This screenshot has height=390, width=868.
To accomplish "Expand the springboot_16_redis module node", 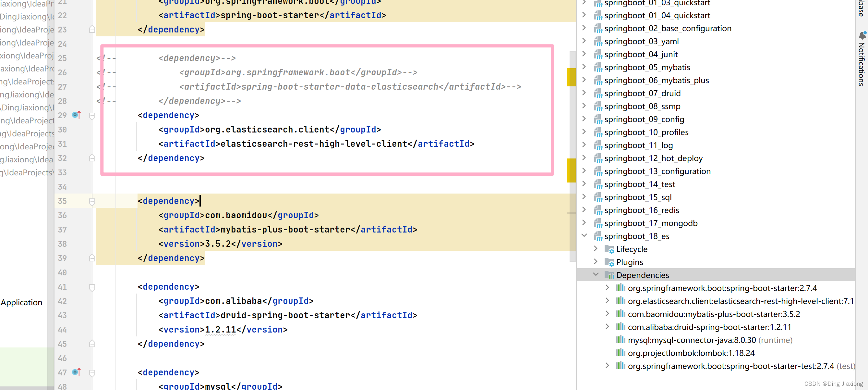I will pyautogui.click(x=584, y=210).
